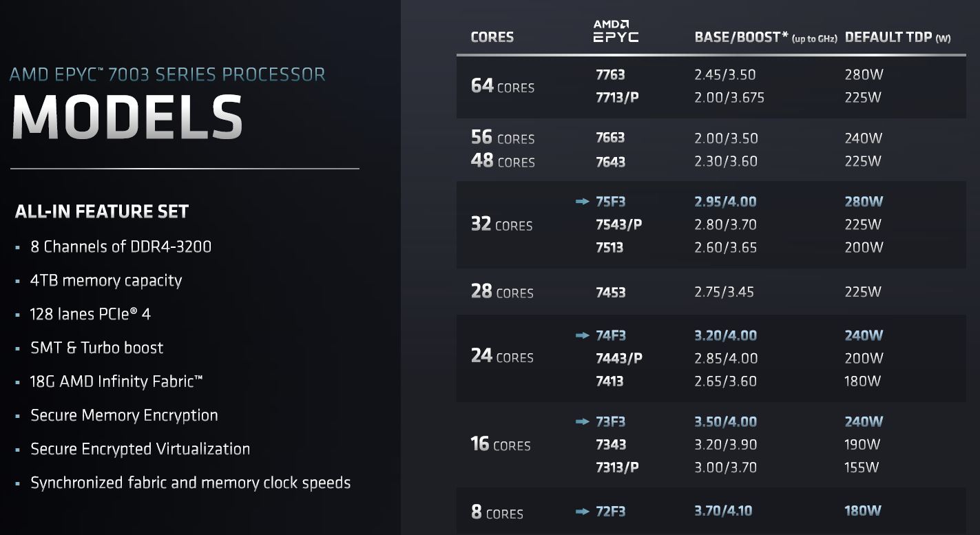This screenshot has height=535, width=980.
Task: Click the 7313/P model name
Action: coord(617,468)
